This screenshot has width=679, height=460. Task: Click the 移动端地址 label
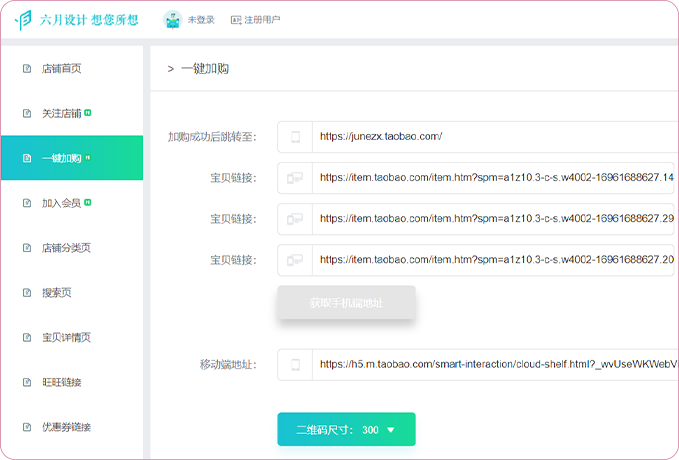pos(228,365)
